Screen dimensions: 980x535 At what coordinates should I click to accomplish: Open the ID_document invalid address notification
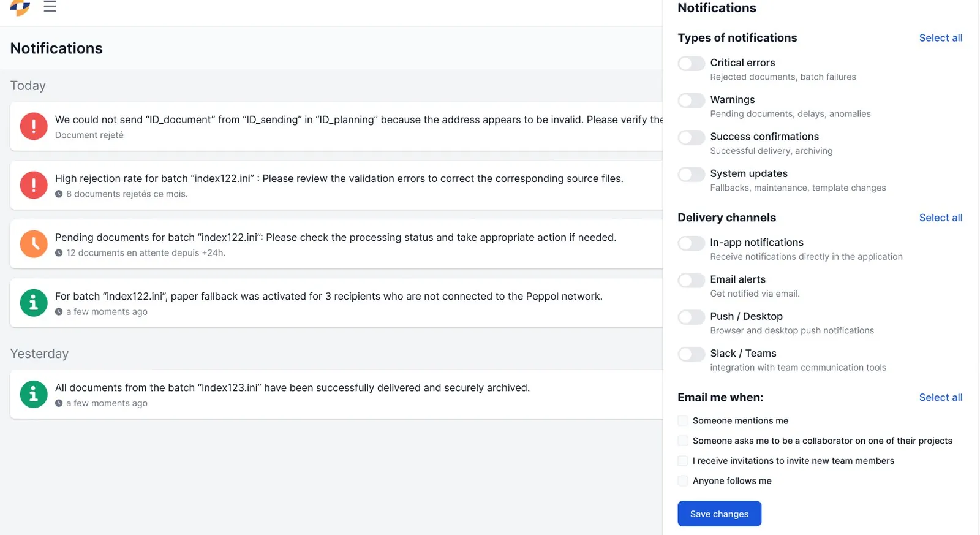[336, 126]
